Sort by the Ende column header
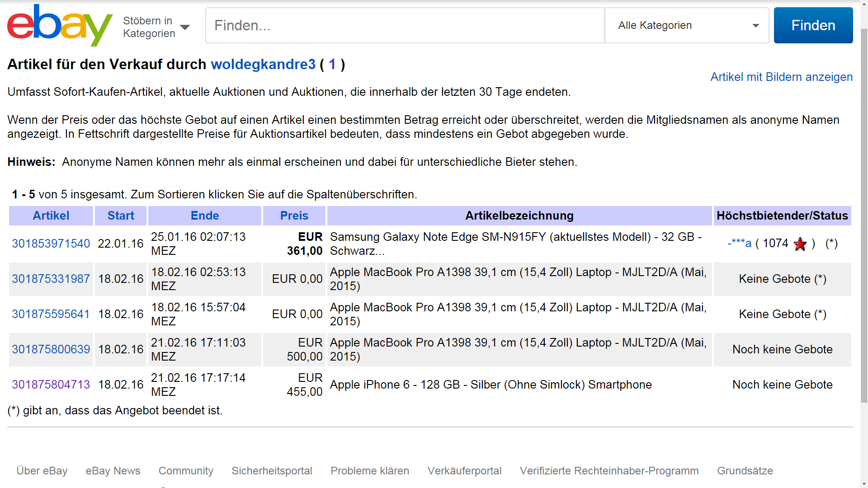Image resolution: width=868 pixels, height=488 pixels. coord(204,216)
